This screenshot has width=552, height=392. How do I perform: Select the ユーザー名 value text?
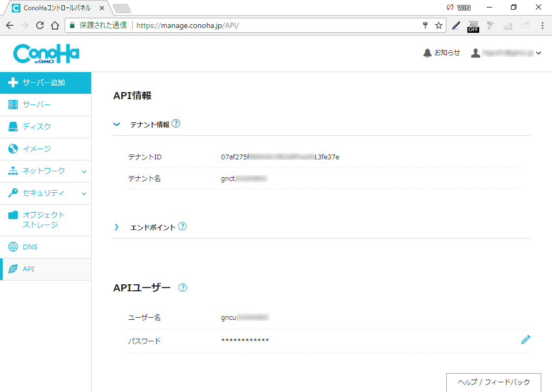pyautogui.click(x=245, y=318)
